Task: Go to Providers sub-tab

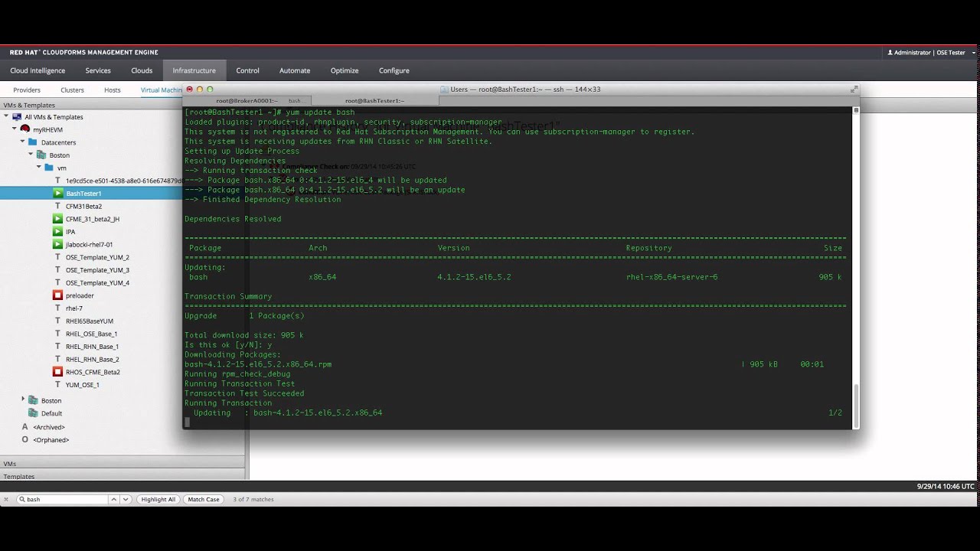Action: [27, 90]
